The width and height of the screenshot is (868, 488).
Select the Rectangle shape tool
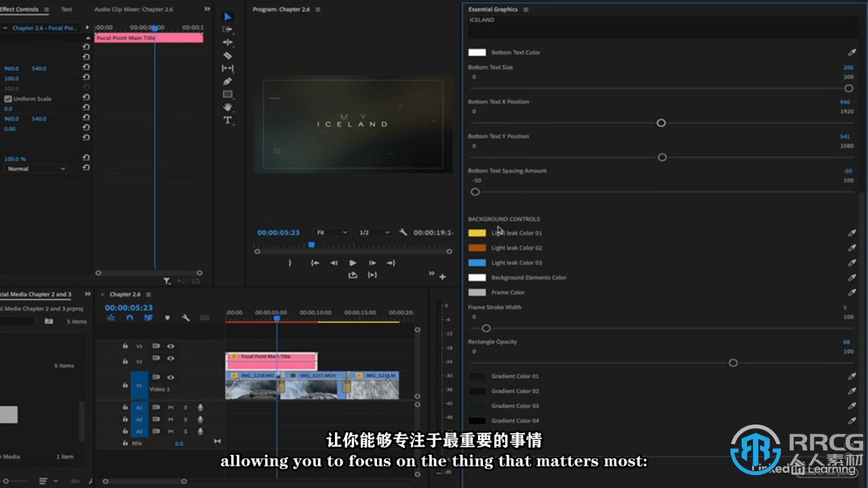pos(228,94)
